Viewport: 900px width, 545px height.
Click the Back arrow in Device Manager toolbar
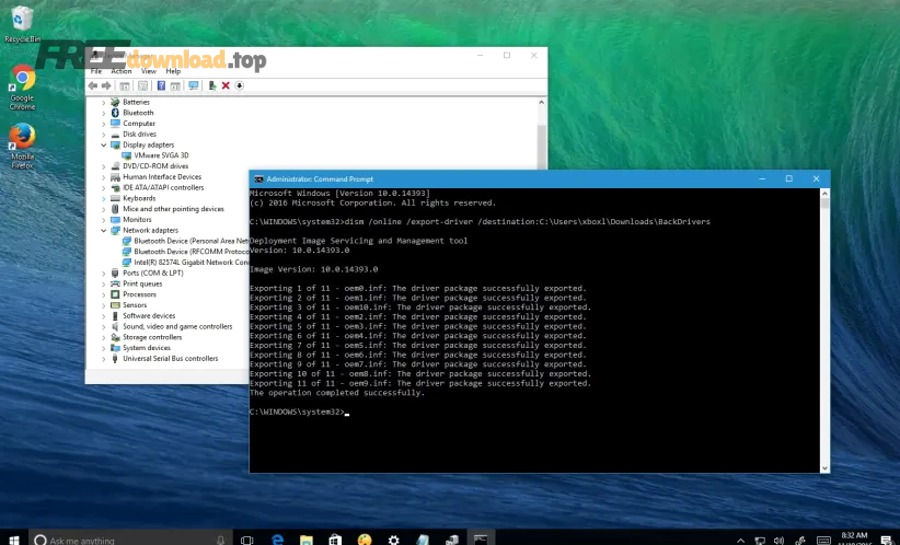tap(92, 85)
